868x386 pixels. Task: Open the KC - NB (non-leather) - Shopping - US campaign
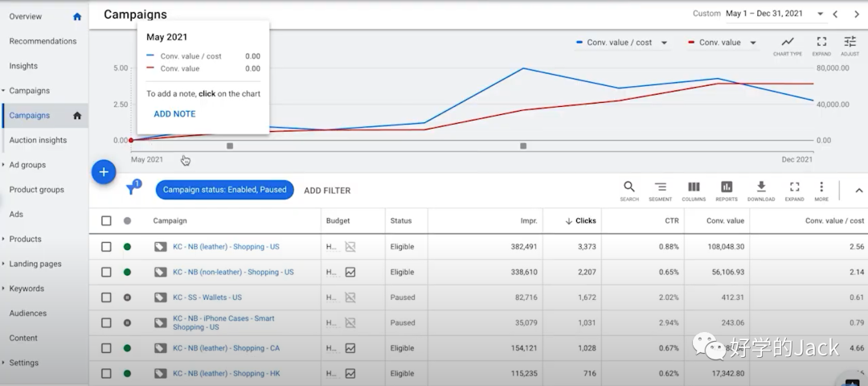(233, 273)
